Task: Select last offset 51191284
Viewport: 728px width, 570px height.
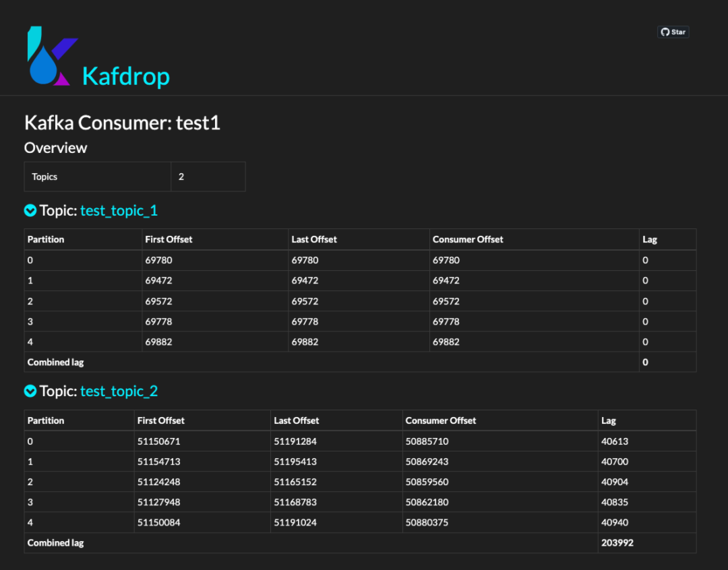Action: point(295,441)
